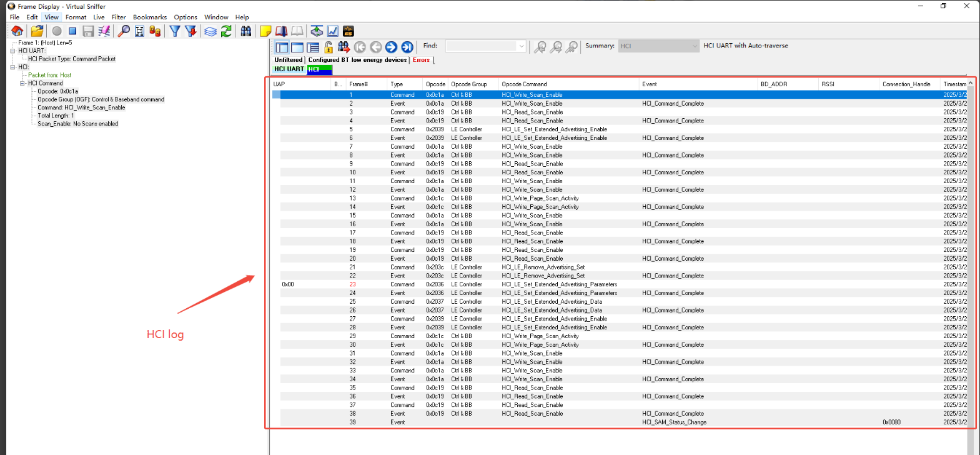Select the green HCI protocol tab
Viewport: 980px width, 455px height.
click(x=319, y=69)
